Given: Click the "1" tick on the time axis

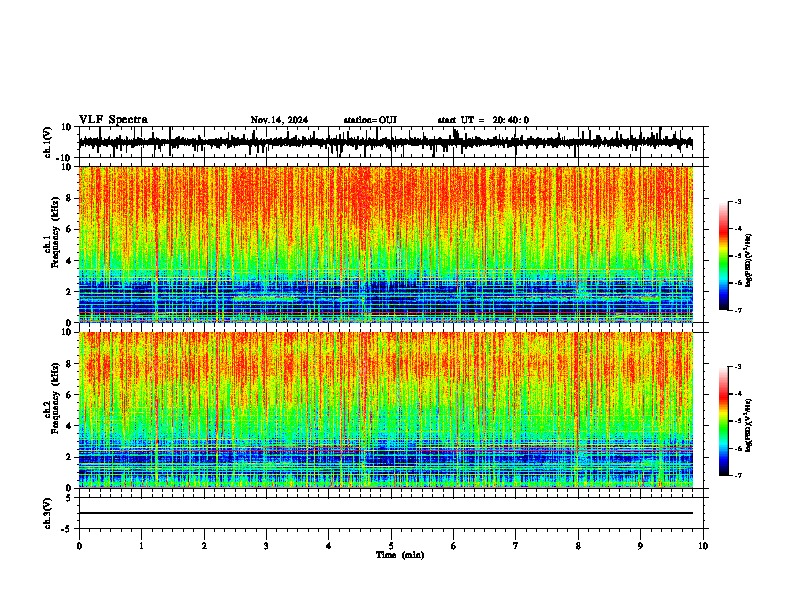Looking at the screenshot, I should click(141, 546).
